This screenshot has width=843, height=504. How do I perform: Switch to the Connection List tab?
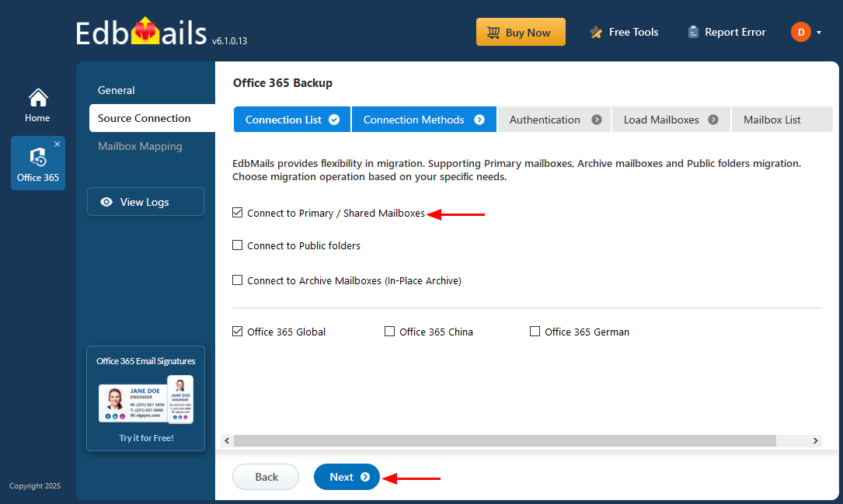[x=292, y=120]
